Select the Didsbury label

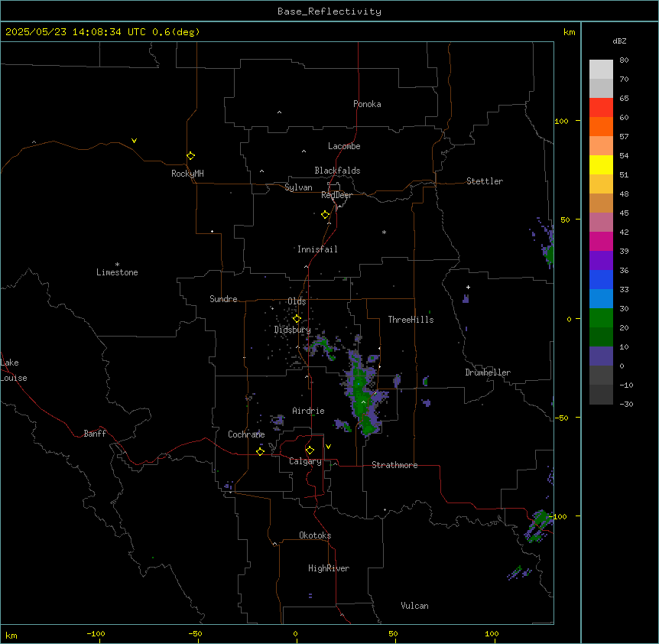tap(293, 330)
